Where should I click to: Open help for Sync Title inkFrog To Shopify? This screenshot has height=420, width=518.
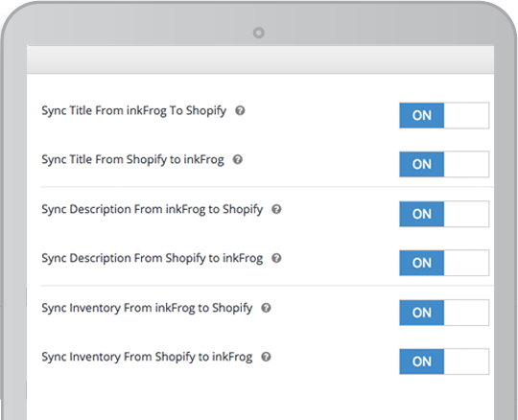click(x=240, y=110)
